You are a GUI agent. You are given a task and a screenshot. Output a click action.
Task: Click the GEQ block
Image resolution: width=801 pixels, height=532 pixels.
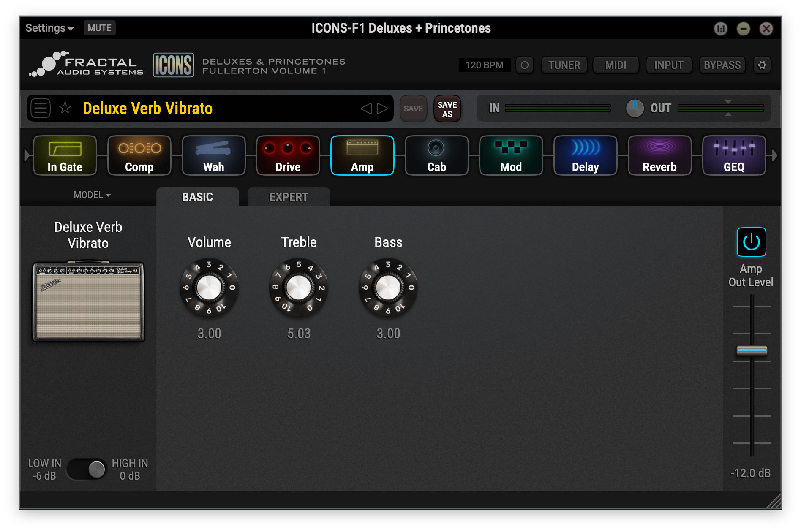coord(734,155)
